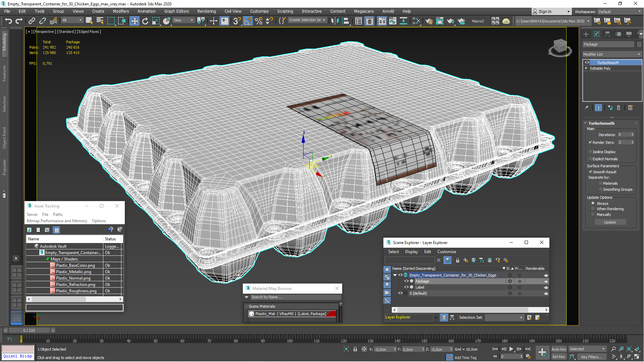
Task: Click the Auto Key button
Action: coord(558,349)
